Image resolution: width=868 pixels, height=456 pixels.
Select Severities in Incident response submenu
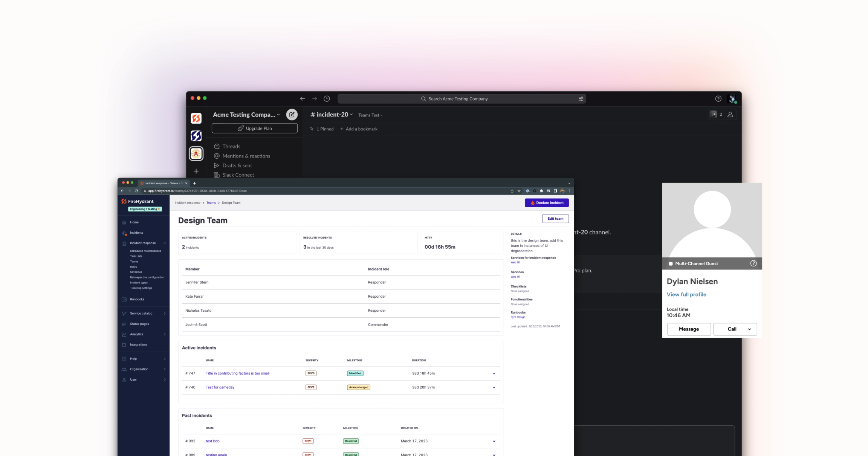(136, 272)
